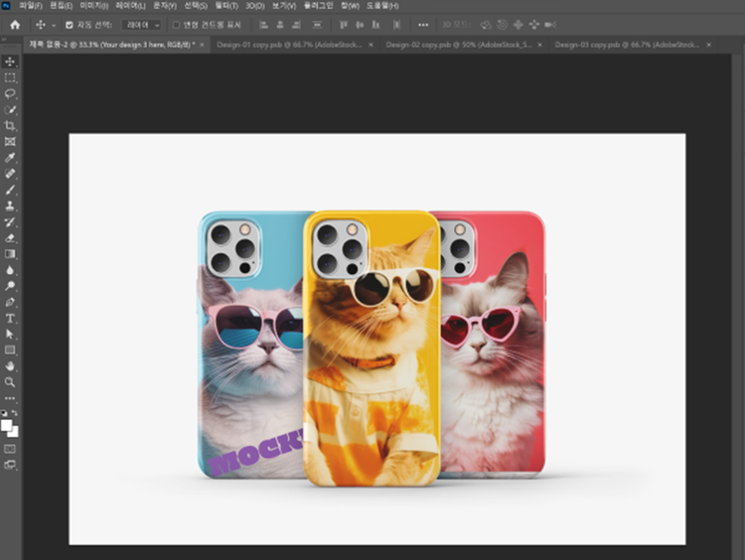The image size is (745, 560).
Task: Select the Blur tool
Action: pos(10,270)
